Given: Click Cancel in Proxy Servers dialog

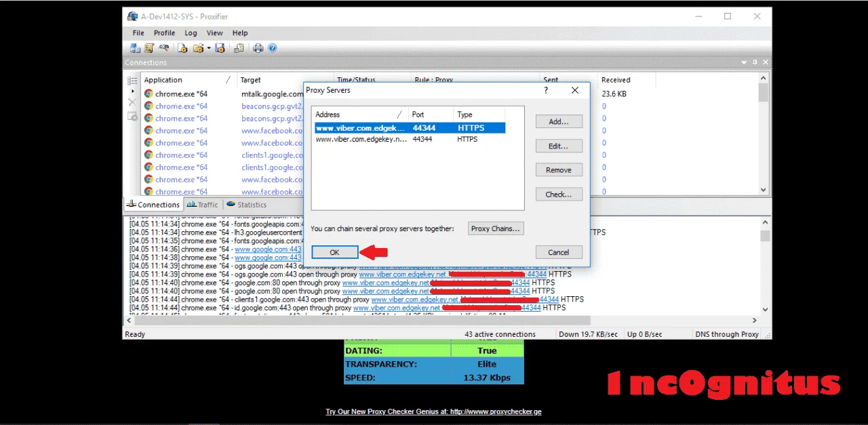Looking at the screenshot, I should click(559, 252).
